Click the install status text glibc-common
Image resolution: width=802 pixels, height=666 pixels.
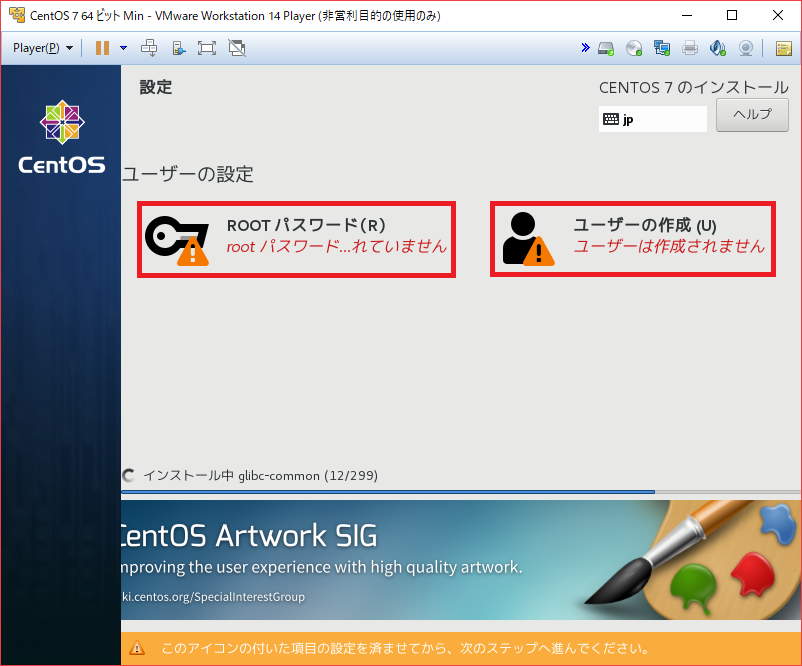point(261,476)
